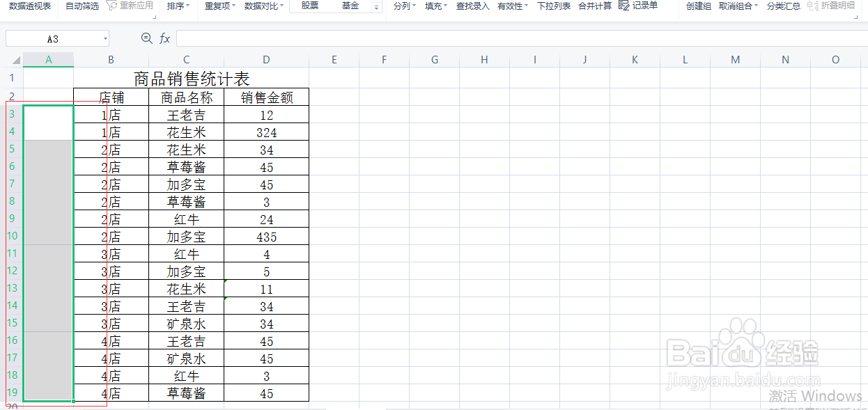The image size is (868, 410).
Task: Expand the name box A3 dropdown arrow
Action: point(105,39)
